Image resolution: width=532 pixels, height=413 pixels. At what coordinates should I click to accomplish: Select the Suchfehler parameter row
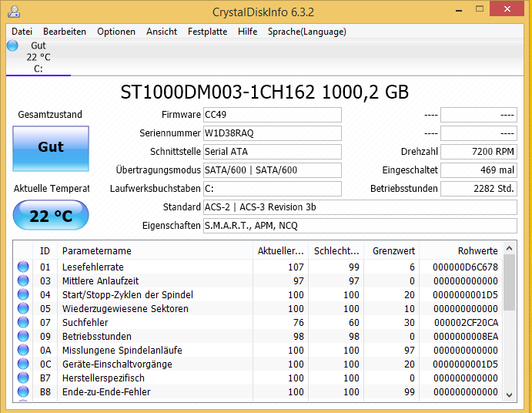(x=259, y=322)
